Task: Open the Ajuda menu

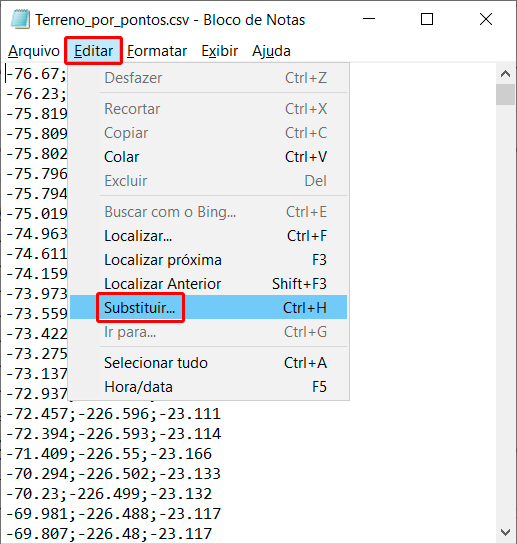Action: (x=271, y=51)
